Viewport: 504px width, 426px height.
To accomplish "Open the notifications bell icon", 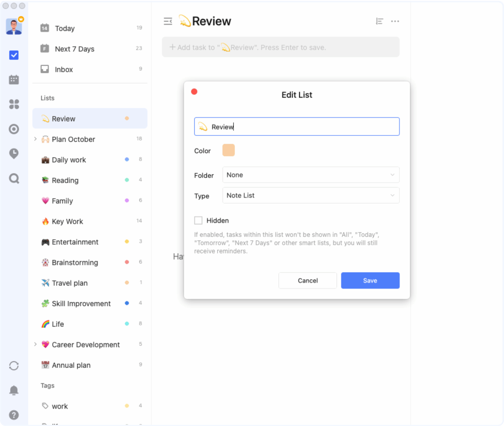I will click(14, 390).
